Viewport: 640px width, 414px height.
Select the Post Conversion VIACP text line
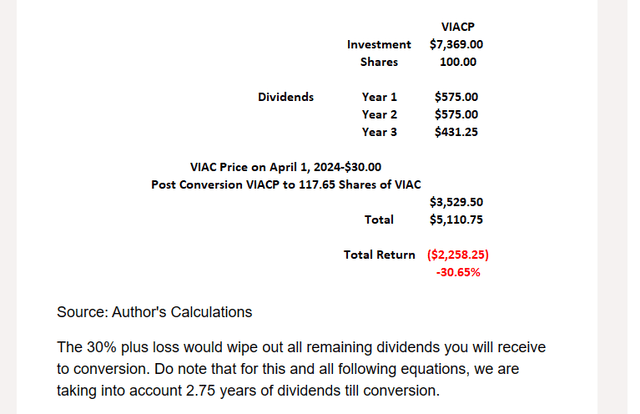click(286, 184)
